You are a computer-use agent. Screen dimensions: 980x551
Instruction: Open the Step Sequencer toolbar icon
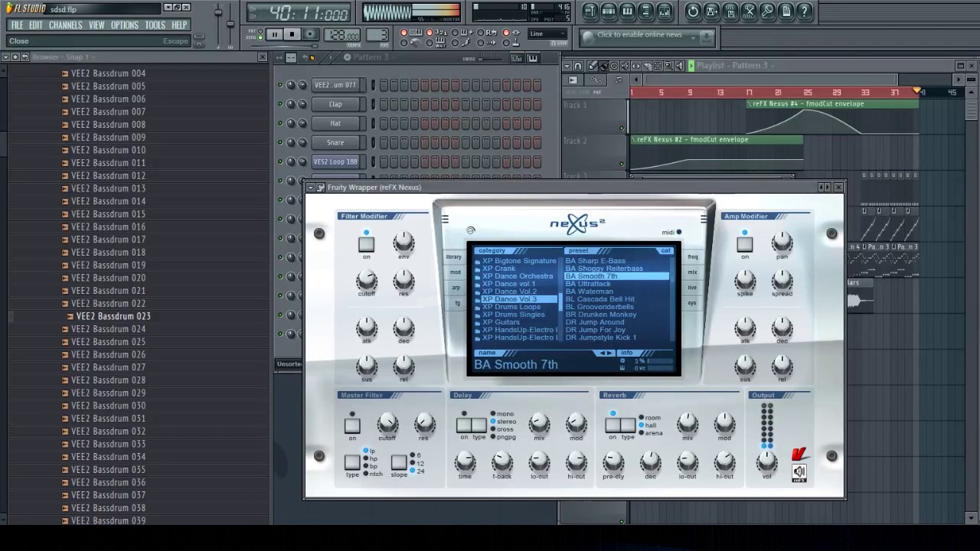[608, 11]
